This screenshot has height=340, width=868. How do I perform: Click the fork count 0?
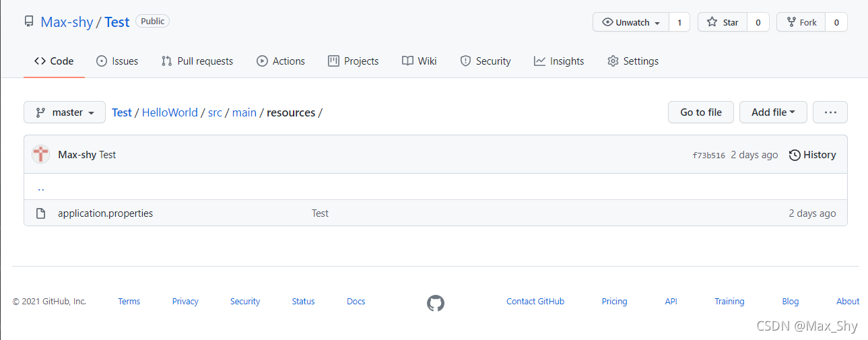[836, 22]
